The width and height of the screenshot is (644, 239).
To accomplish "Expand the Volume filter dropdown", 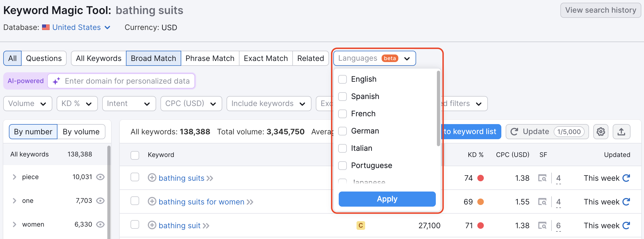I will coord(28,104).
